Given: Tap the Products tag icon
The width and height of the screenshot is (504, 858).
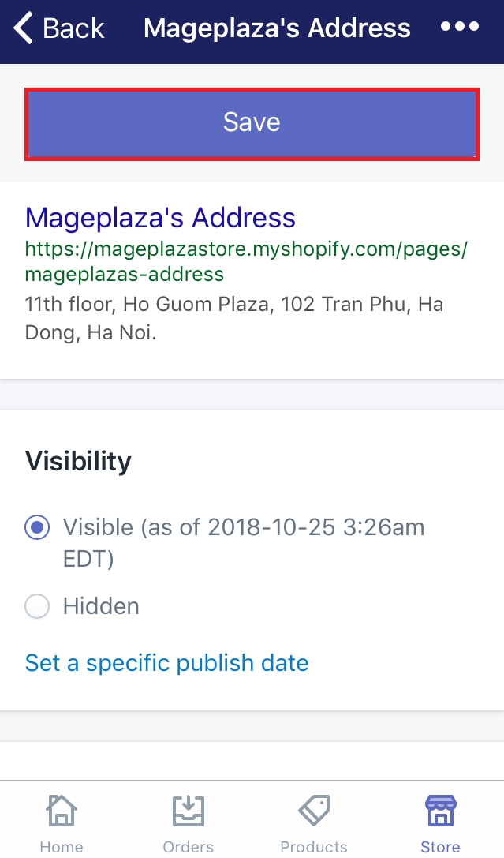Looking at the screenshot, I should point(314,811).
